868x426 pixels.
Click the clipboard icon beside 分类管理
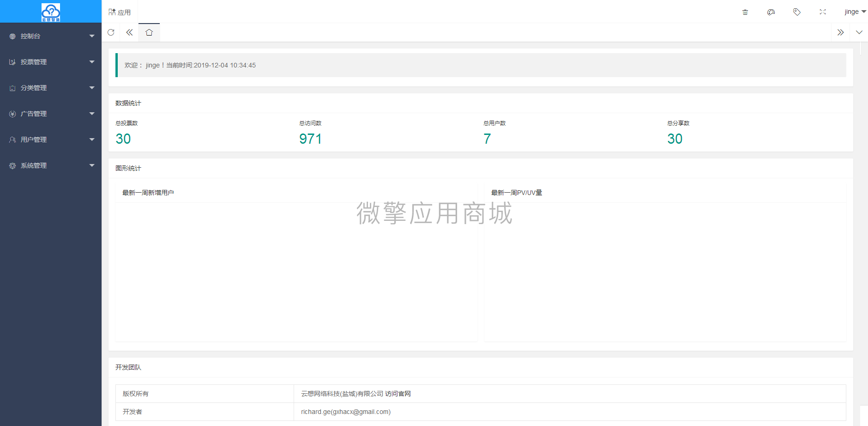[x=12, y=88]
